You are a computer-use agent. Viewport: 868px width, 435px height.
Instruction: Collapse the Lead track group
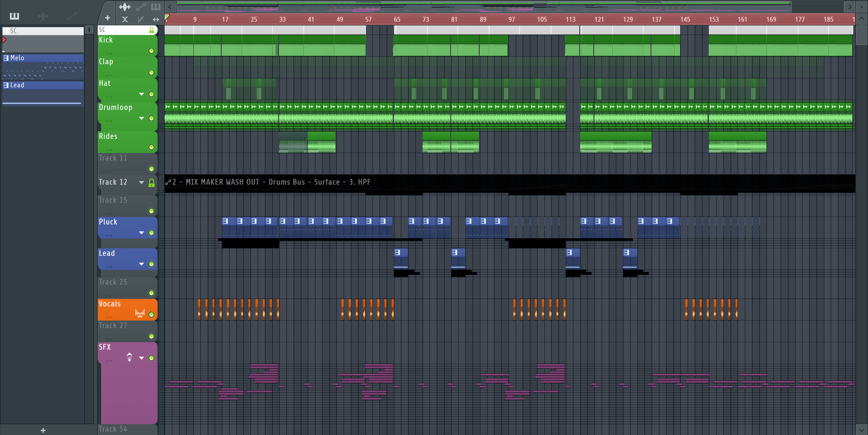[142, 264]
